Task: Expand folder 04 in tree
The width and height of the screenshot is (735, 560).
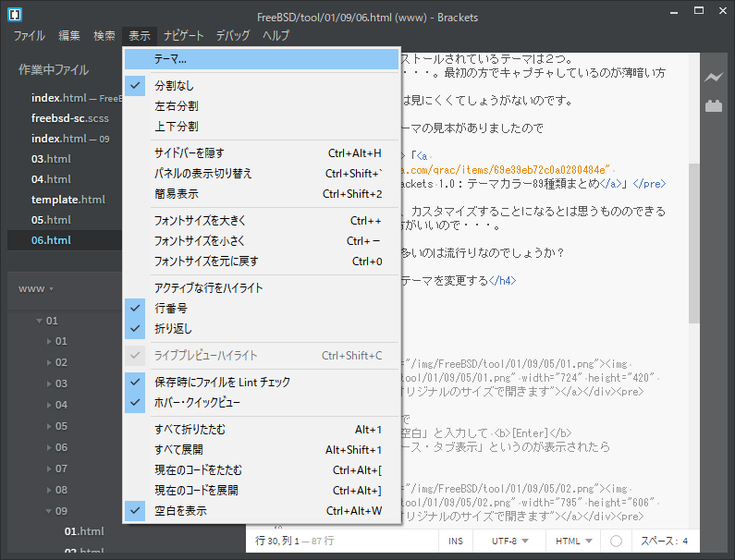Action: coord(49,405)
